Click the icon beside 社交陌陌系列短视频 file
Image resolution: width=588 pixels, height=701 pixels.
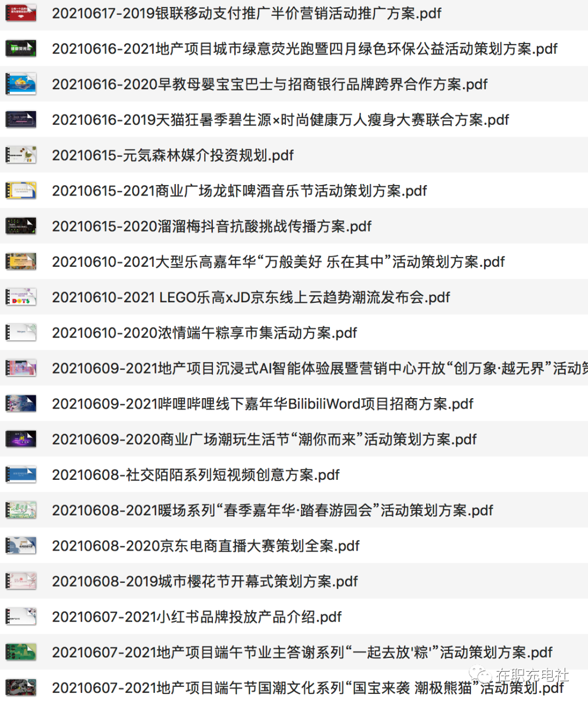(x=21, y=474)
